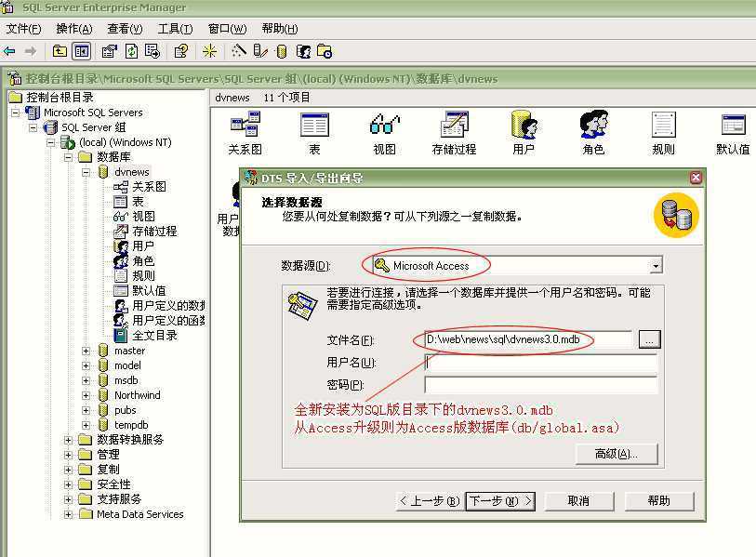Expand the master database node

click(86, 351)
